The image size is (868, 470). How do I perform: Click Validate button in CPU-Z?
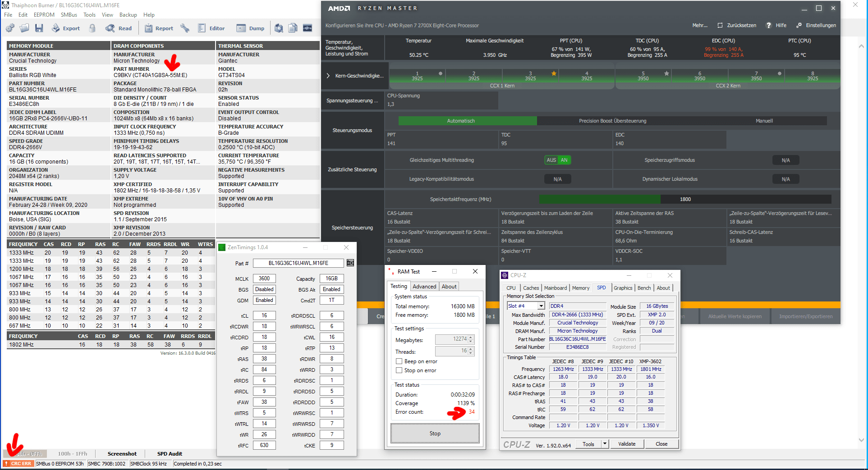pyautogui.click(x=627, y=444)
